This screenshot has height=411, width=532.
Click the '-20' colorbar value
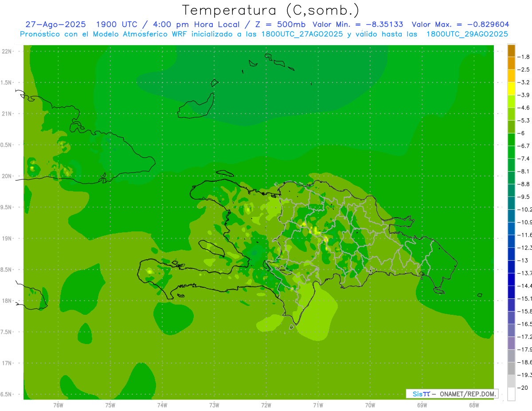[523, 388]
